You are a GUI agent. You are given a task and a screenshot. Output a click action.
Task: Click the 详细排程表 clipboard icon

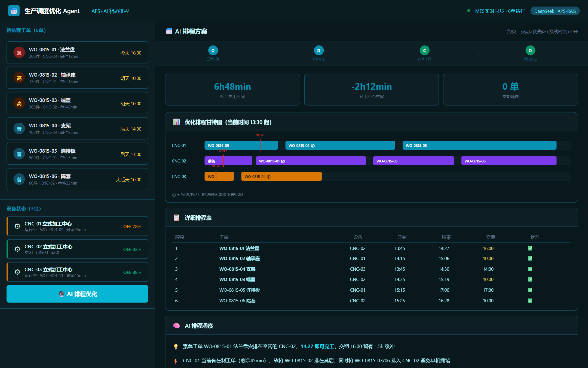coord(176,218)
